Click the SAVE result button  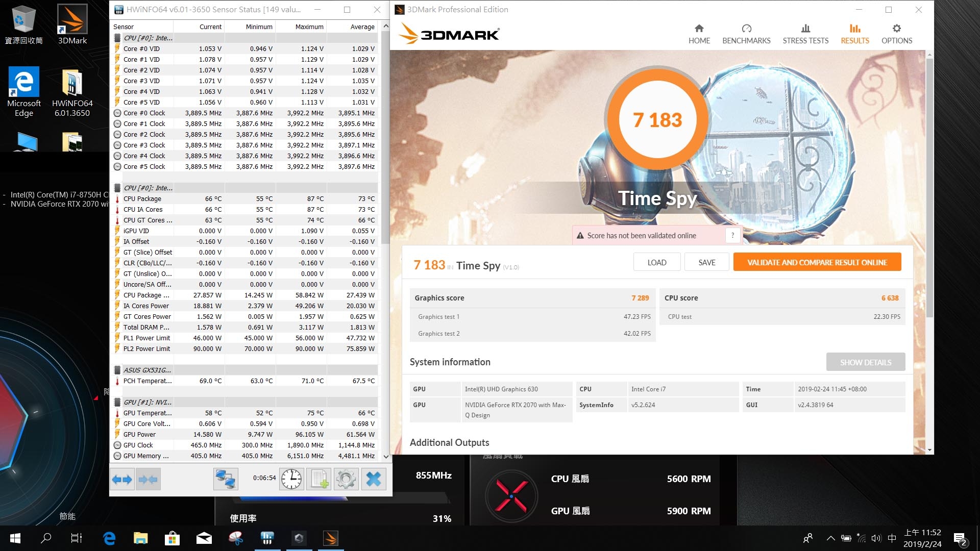coord(707,262)
